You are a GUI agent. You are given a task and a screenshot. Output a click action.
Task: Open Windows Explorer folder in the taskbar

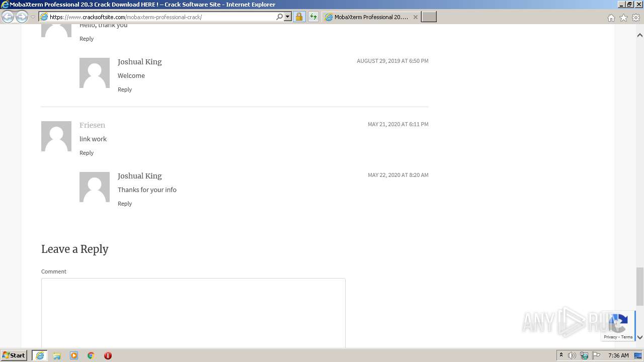(x=57, y=355)
